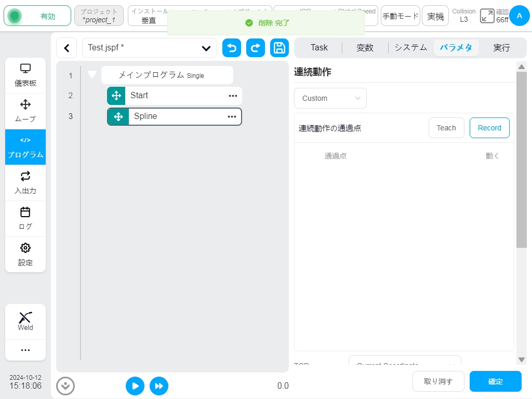The image size is (532, 399).
Task: Switch to the 実行 tab
Action: [x=501, y=47]
